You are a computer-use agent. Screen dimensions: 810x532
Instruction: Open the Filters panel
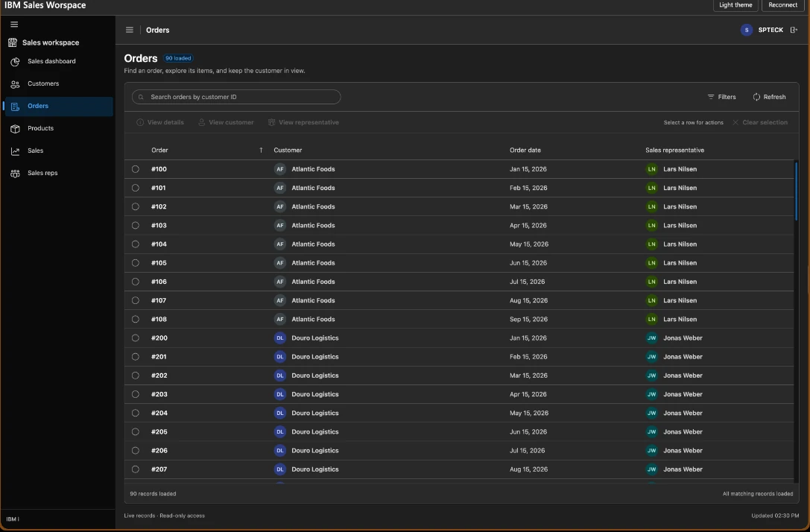tap(721, 97)
